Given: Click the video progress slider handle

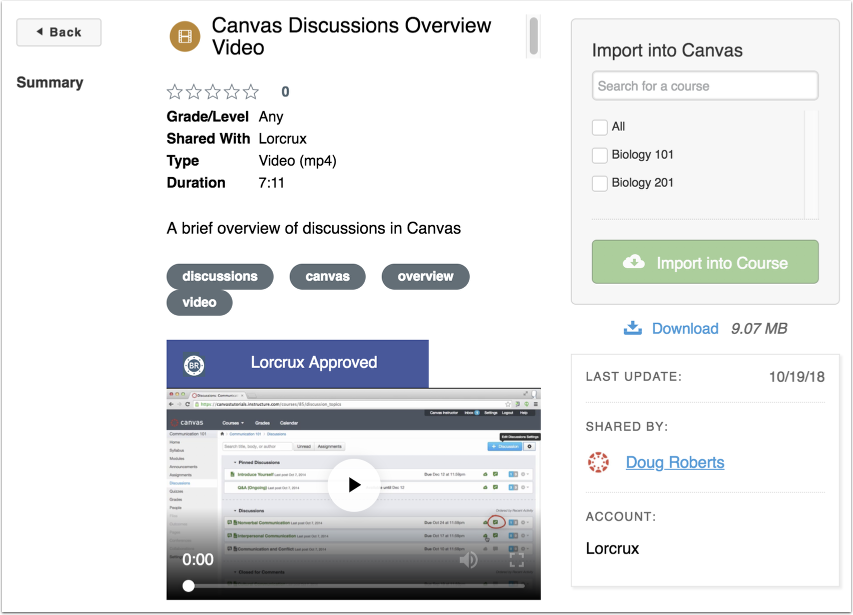Looking at the screenshot, I should (188, 586).
